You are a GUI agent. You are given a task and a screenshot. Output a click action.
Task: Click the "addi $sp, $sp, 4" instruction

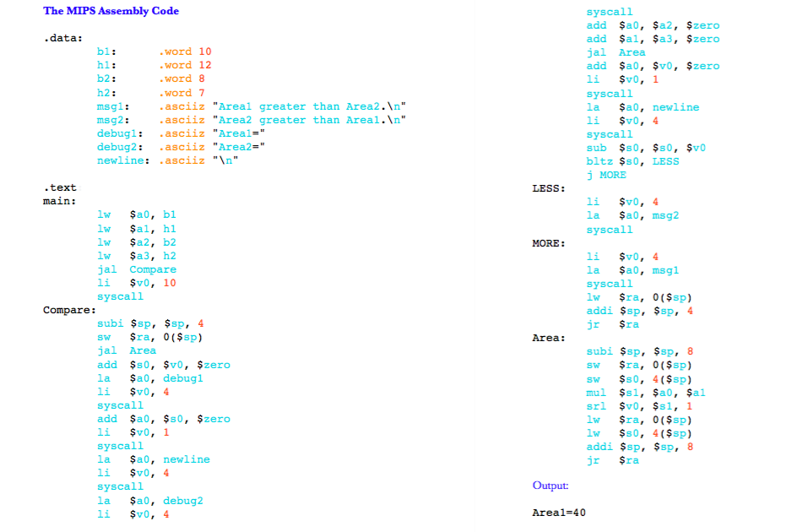tap(640, 311)
